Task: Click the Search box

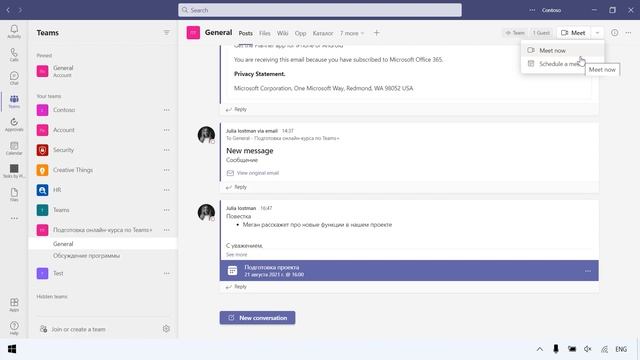Action: 320,10
